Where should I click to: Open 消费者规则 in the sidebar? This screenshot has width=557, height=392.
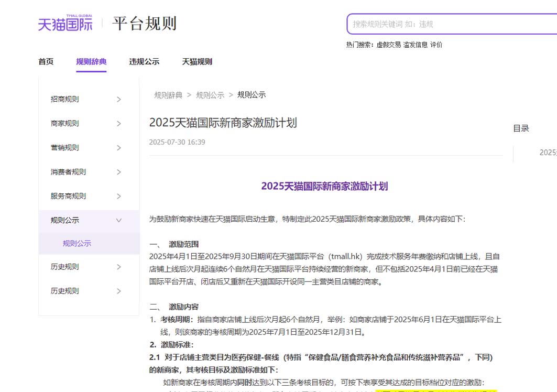pos(68,172)
